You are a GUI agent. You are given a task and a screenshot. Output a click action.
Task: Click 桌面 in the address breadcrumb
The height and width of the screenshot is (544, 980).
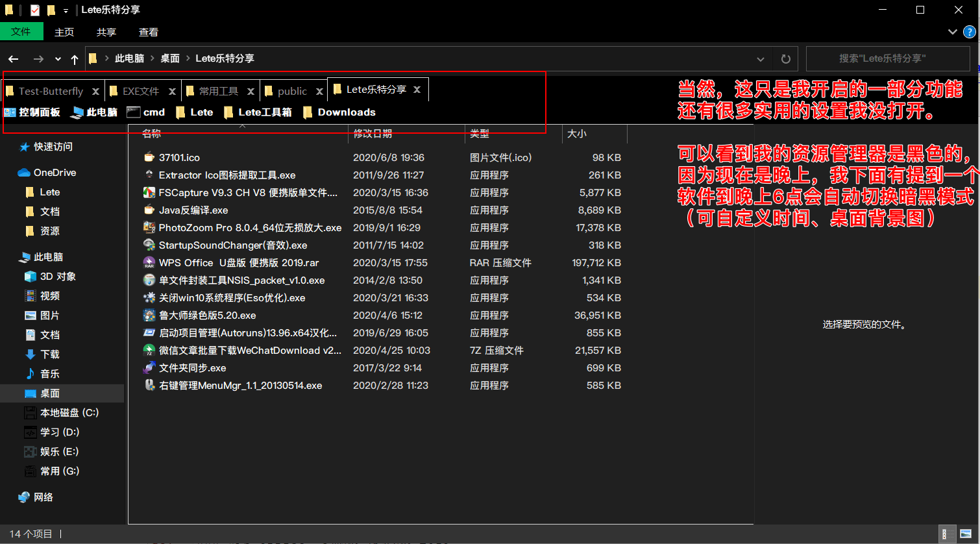point(170,58)
